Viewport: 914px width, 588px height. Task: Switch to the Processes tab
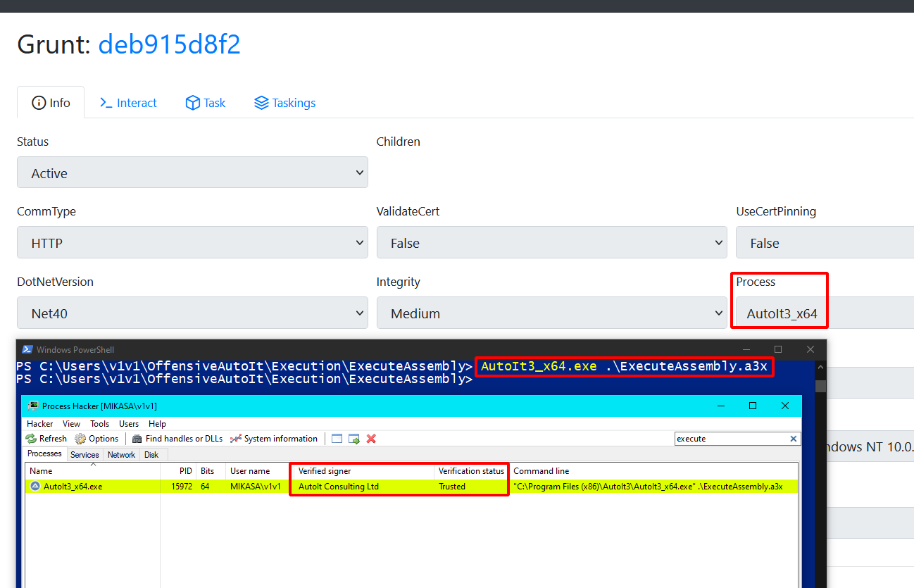point(45,454)
